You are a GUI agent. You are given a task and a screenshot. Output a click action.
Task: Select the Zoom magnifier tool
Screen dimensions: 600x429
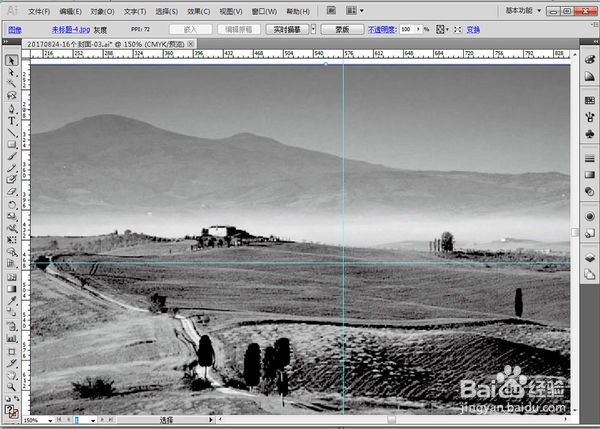click(11, 387)
